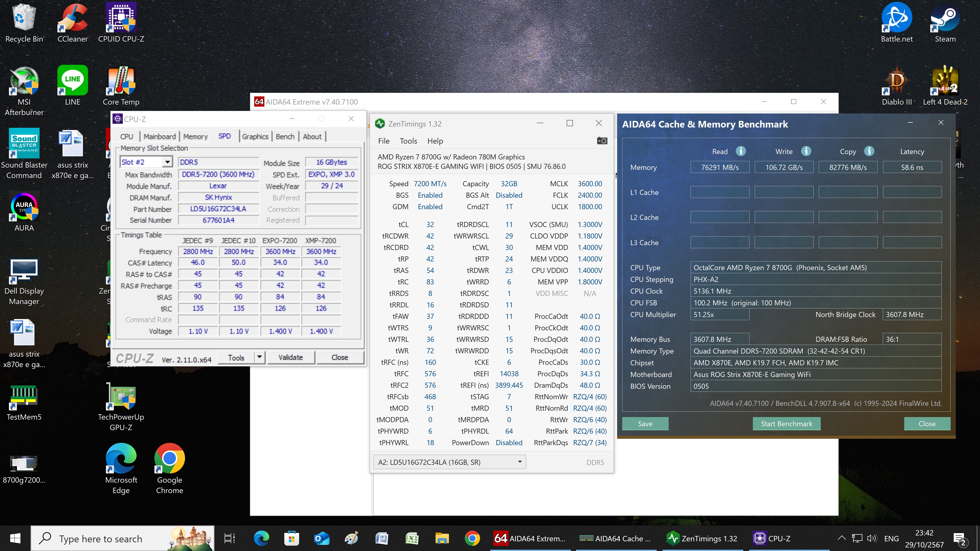Image resolution: width=980 pixels, height=551 pixels.
Task: Click Memory Read value 76291 MB/s
Action: [720, 167]
